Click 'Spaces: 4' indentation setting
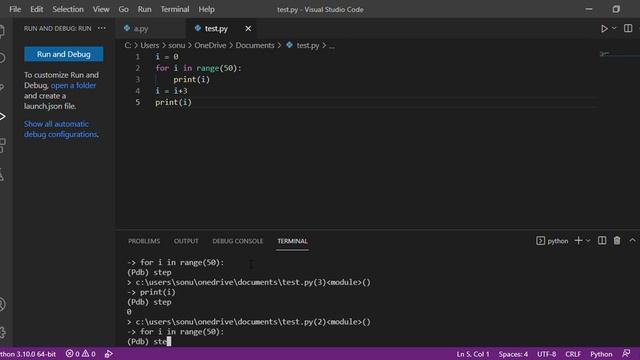 pyautogui.click(x=513, y=354)
